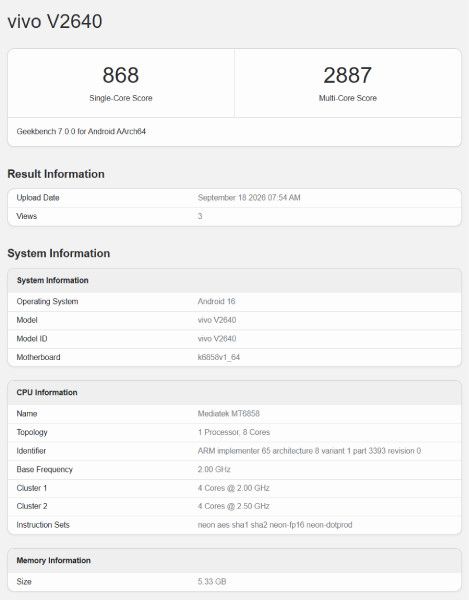The image size is (469, 600).
Task: Select the 'Topology' label
Action: point(32,432)
